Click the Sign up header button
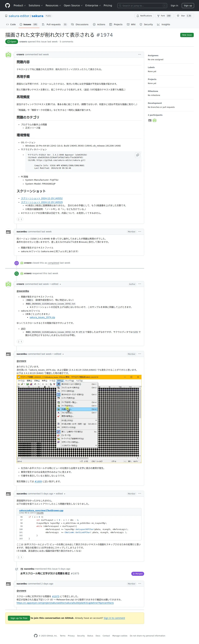199x644 pixels. point(188,6)
